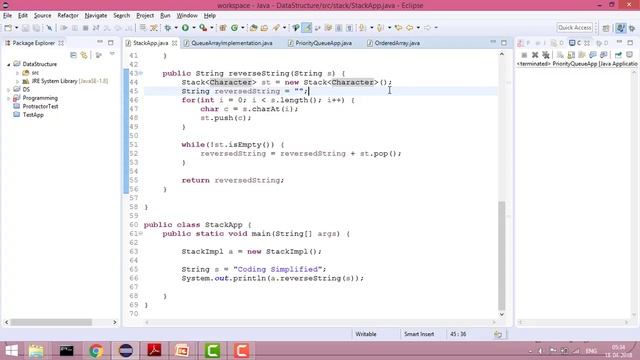
Task: Run the program with the green Run icon
Action: pyautogui.click(x=185, y=28)
